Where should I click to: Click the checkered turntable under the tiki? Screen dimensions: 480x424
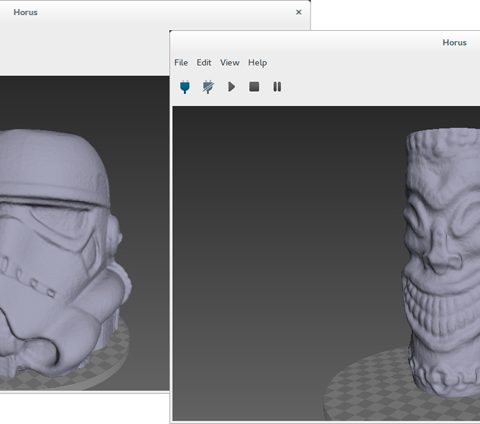(x=367, y=387)
